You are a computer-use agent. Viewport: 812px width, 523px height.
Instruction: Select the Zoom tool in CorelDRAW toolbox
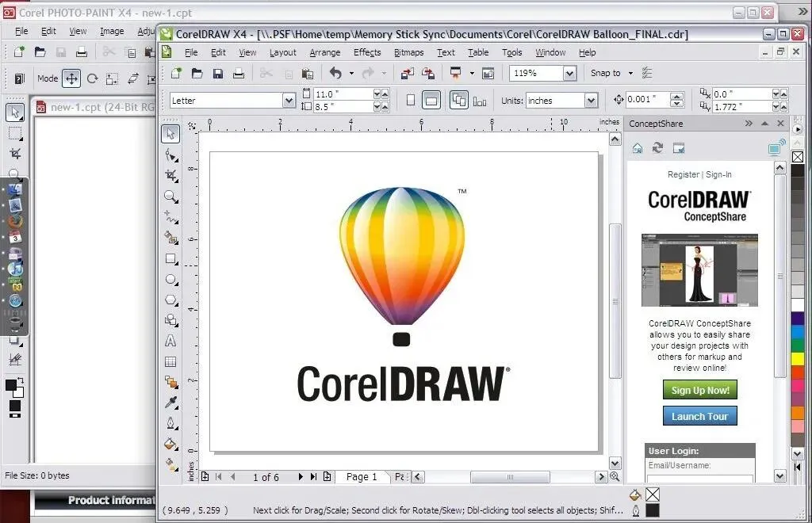point(171,197)
